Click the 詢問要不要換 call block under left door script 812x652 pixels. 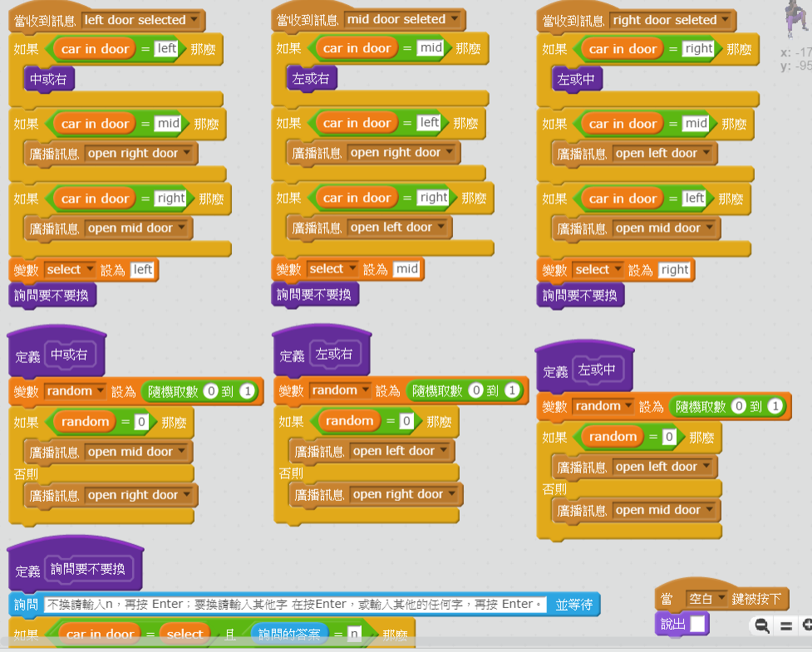(x=52, y=296)
